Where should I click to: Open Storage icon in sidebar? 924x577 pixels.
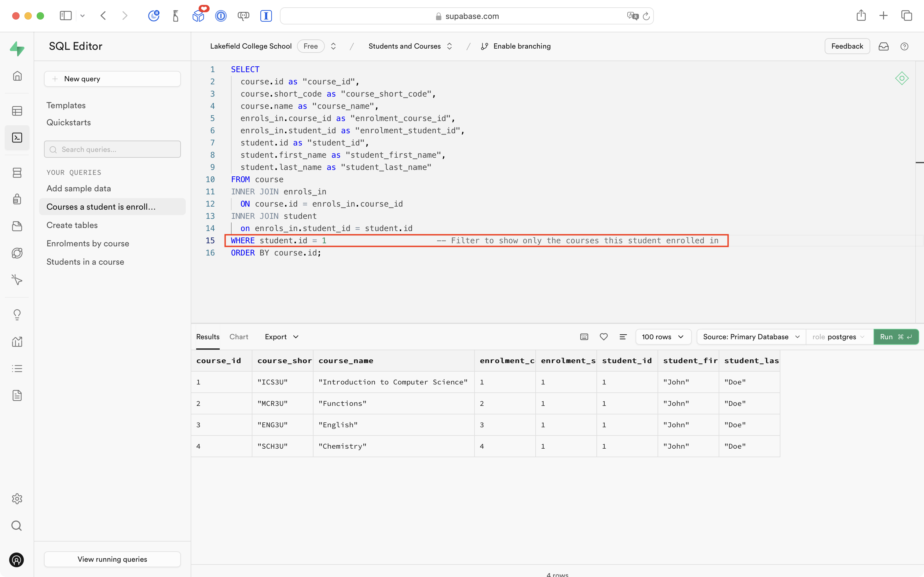[17, 226]
